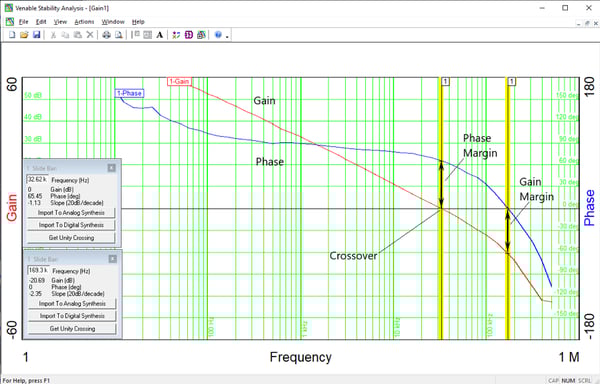Click the 65.45 phase value in slide bar panel
Image resolution: width=600 pixels, height=384 pixels.
point(35,196)
